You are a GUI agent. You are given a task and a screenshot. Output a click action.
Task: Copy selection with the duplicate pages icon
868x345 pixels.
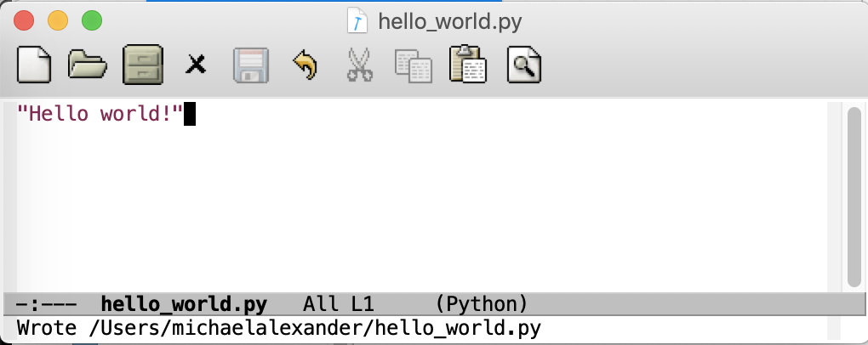tap(413, 66)
